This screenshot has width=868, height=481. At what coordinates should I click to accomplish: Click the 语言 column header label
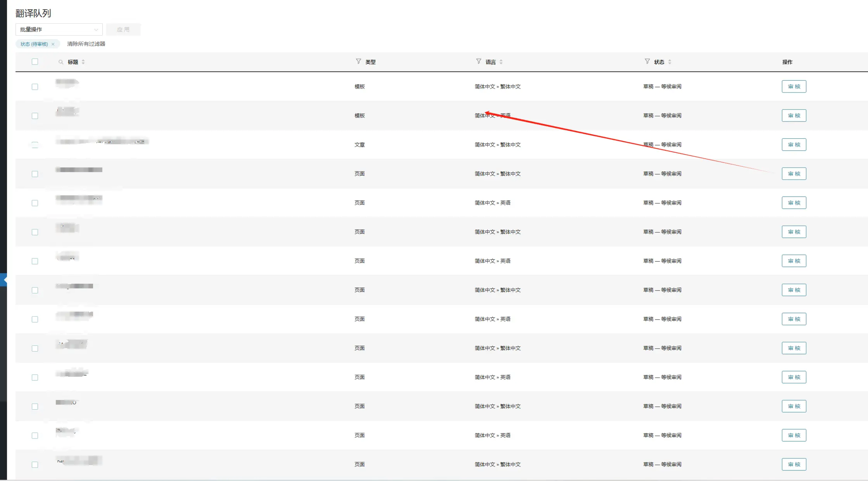click(x=491, y=62)
